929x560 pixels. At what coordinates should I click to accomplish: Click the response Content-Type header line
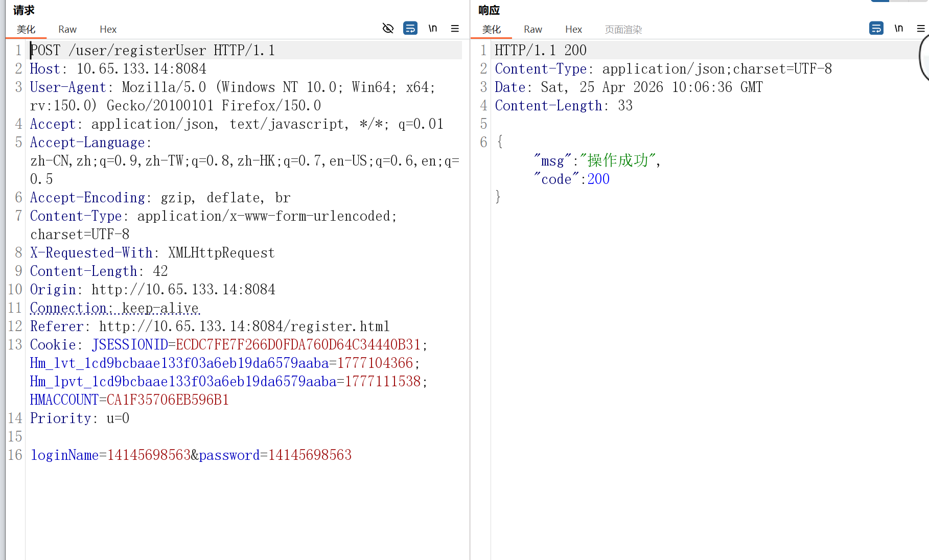[x=663, y=68]
